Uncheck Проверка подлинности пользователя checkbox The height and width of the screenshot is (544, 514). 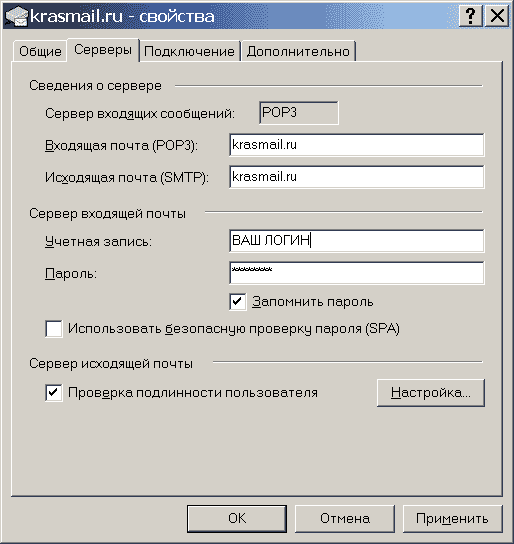tap(54, 393)
